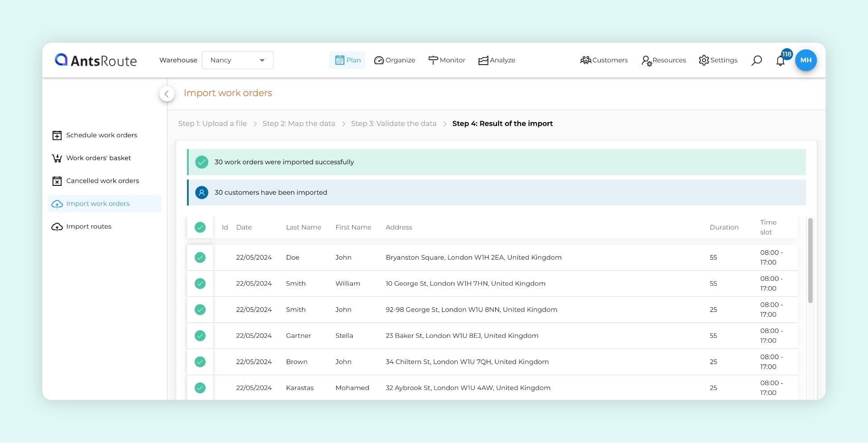Open the Customers section
This screenshot has width=868, height=443.
(x=604, y=60)
